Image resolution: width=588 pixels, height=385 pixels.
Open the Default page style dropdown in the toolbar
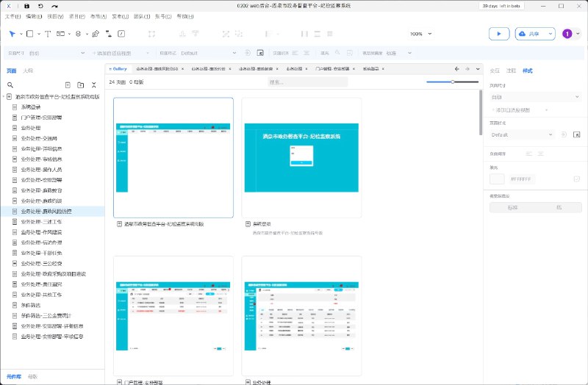(208, 53)
